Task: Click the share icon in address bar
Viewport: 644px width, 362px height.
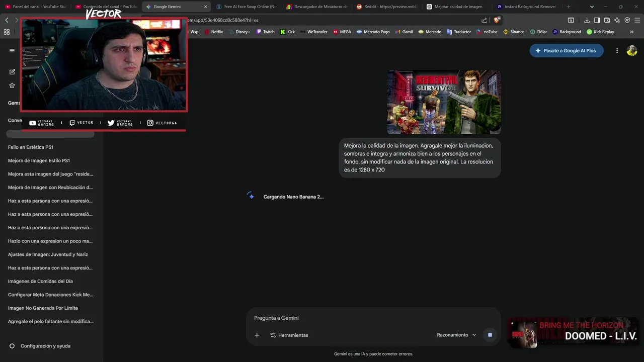Action: [x=484, y=20]
